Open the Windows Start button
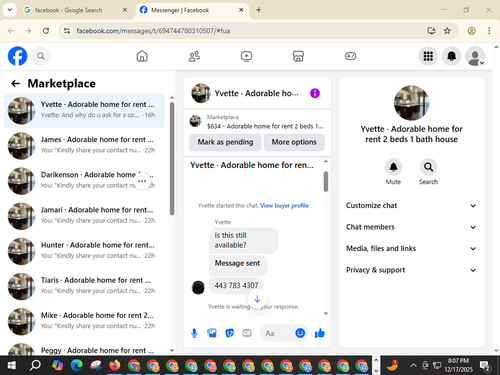500x375 pixels. pyautogui.click(x=12, y=365)
